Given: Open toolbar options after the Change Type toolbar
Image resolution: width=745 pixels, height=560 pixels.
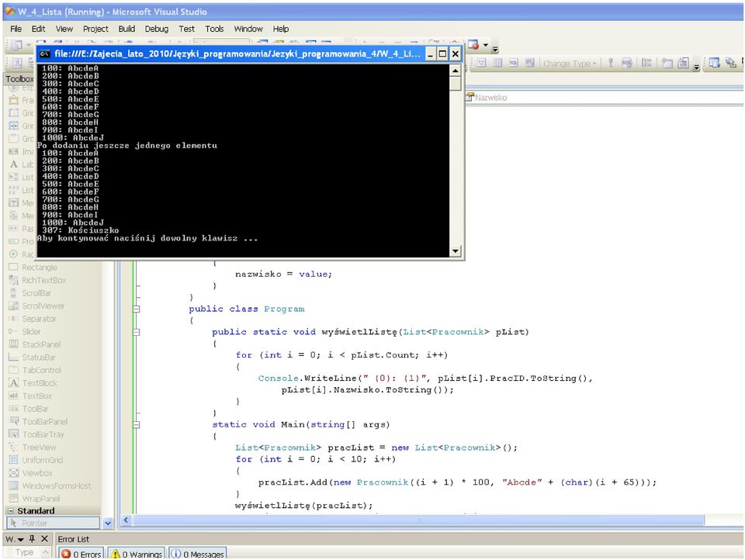Looking at the screenshot, I should click(697, 66).
